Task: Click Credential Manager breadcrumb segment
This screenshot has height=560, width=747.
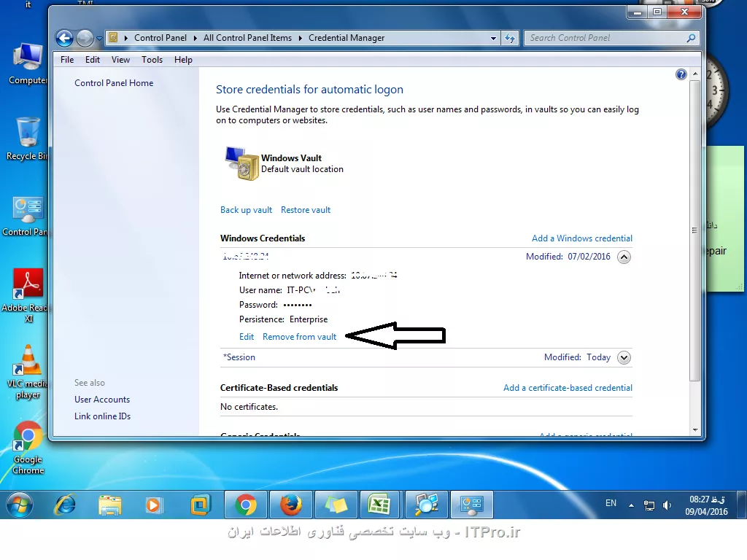Action: (347, 38)
